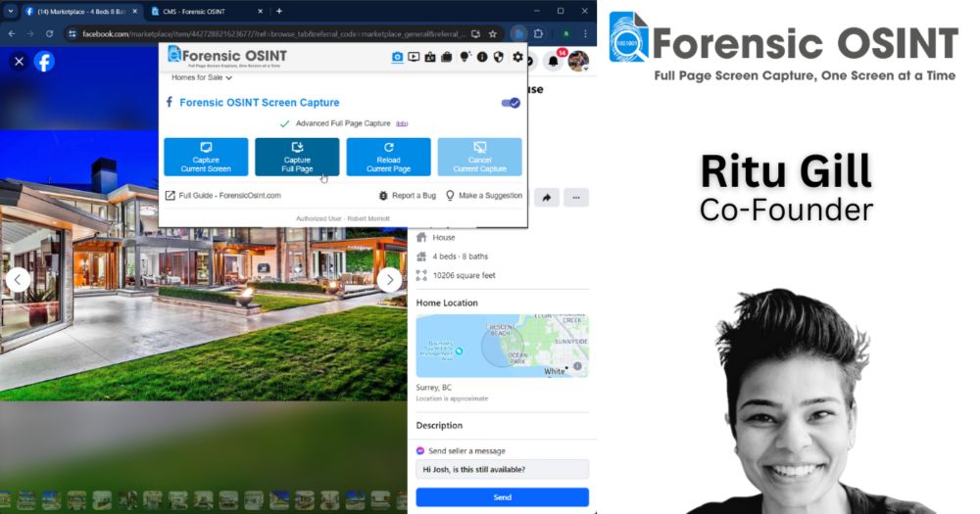Open the camera screenshot capture tab
This screenshot has height=514, width=980.
pyautogui.click(x=397, y=57)
